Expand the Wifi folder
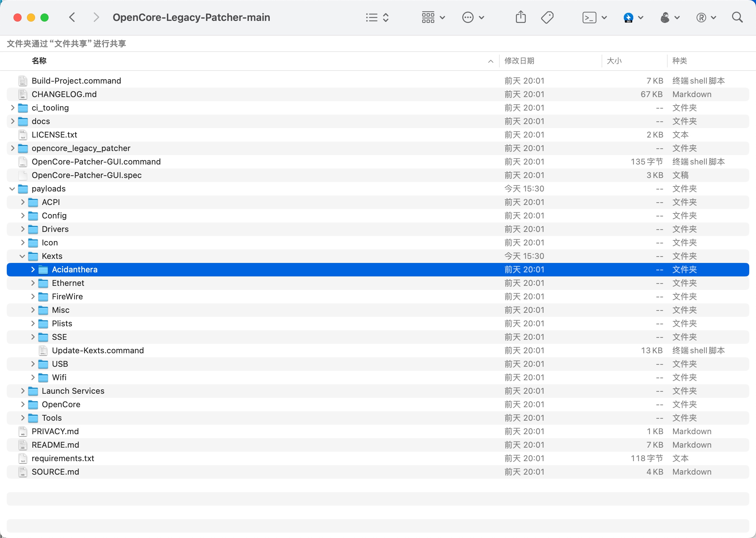The width and height of the screenshot is (756, 538). coord(33,377)
